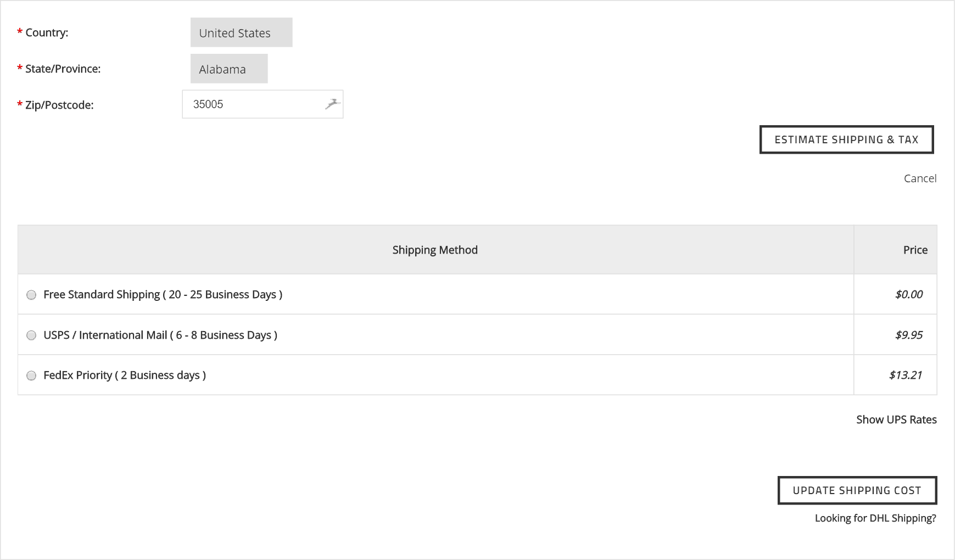Click the required asterisk beside Country
This screenshot has width=955, height=560.
tap(19, 32)
